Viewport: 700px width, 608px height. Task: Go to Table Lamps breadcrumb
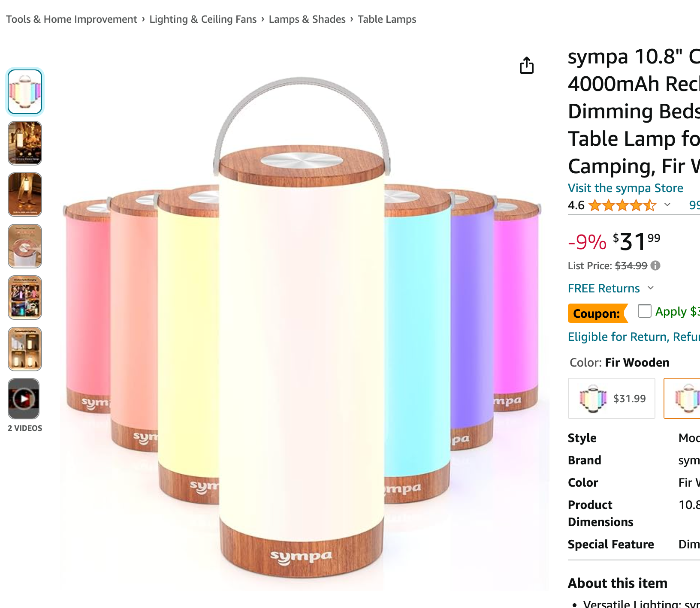(387, 19)
